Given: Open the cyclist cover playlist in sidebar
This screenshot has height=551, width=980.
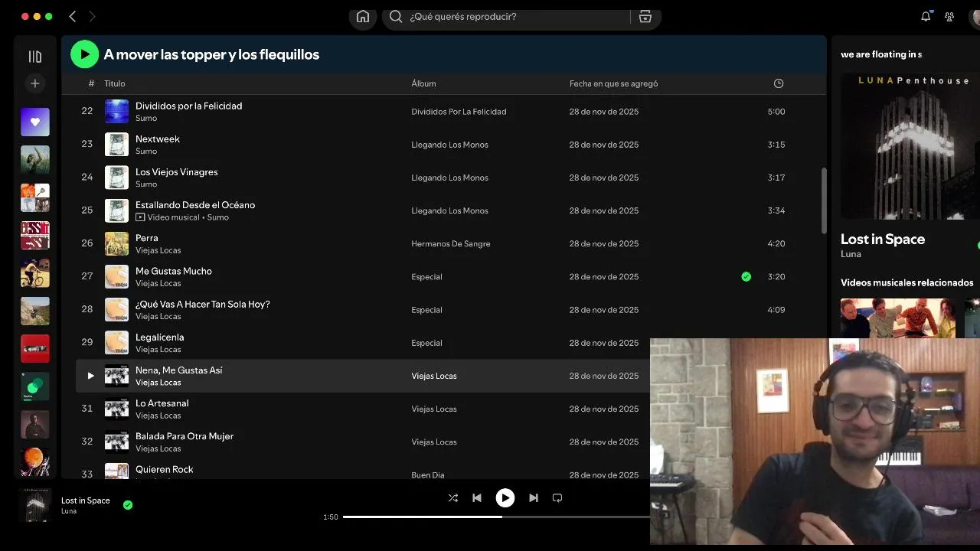Looking at the screenshot, I should coord(35,273).
